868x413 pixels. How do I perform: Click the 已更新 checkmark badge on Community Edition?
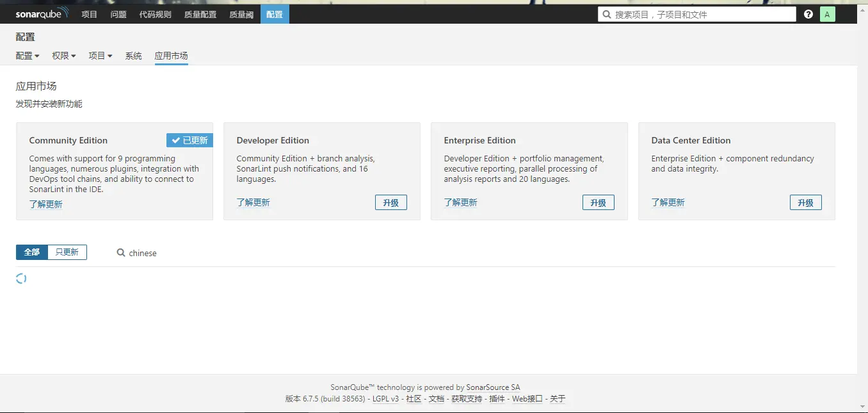point(189,140)
